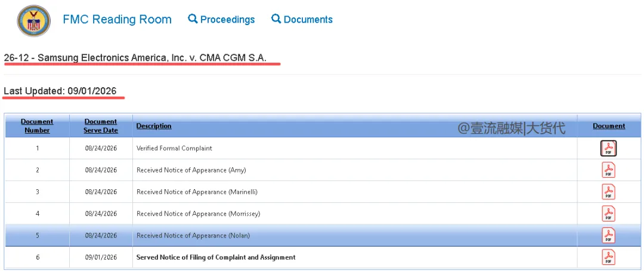The image size is (644, 271).
Task: Select row Received Notice of Appearance (Nolan)
Action: 323,235
